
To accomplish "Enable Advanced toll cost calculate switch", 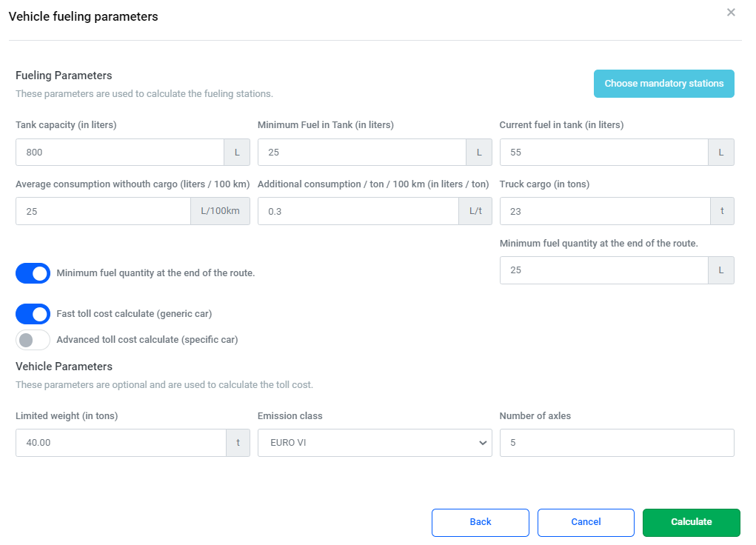I will (33, 340).
